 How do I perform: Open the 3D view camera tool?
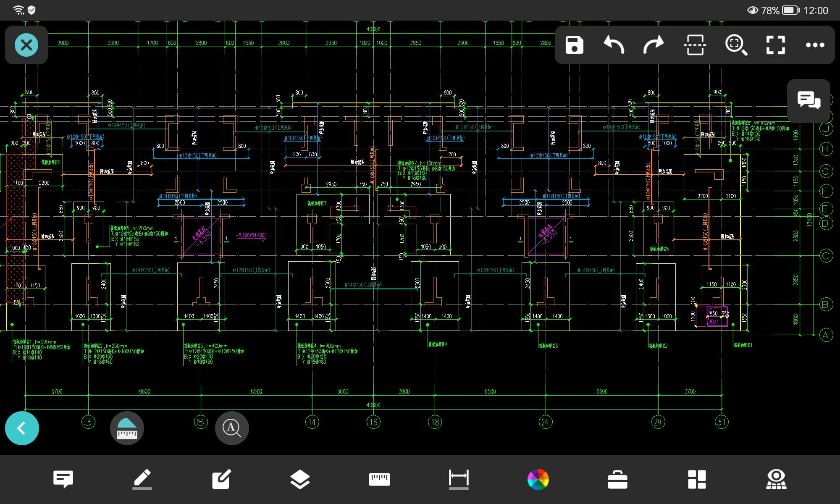(776, 479)
